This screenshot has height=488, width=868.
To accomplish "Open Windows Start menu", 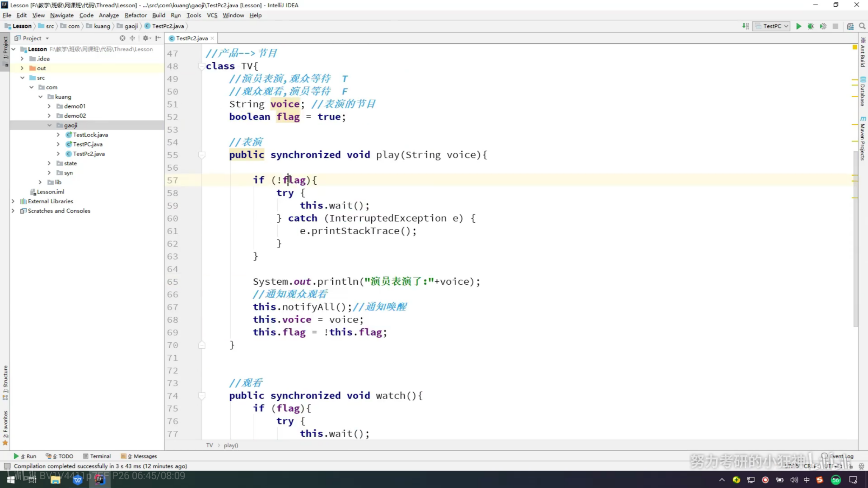I will 11,480.
